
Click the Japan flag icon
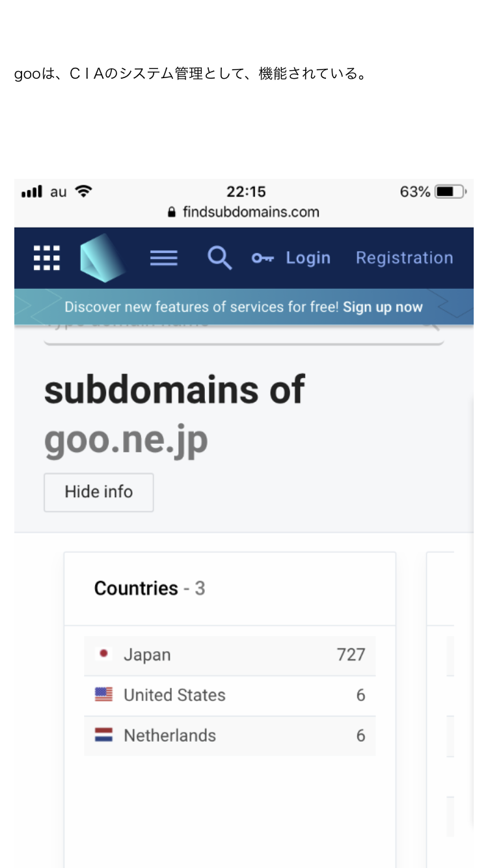point(103,654)
